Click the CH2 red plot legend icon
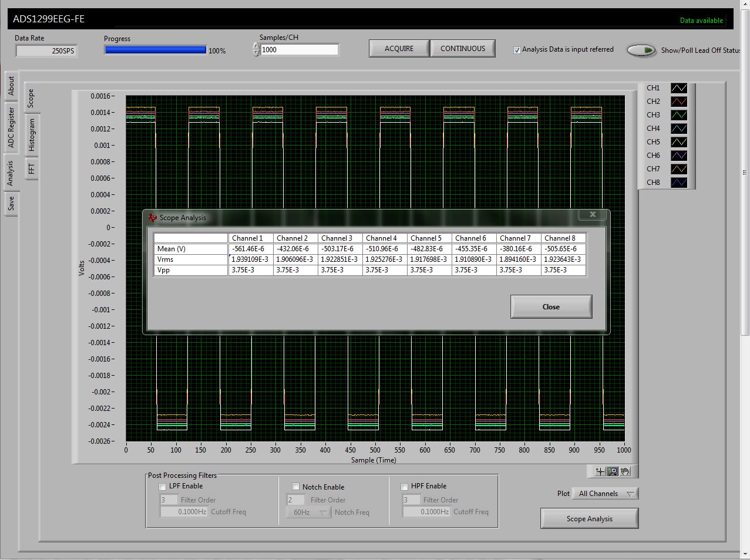 pos(679,102)
